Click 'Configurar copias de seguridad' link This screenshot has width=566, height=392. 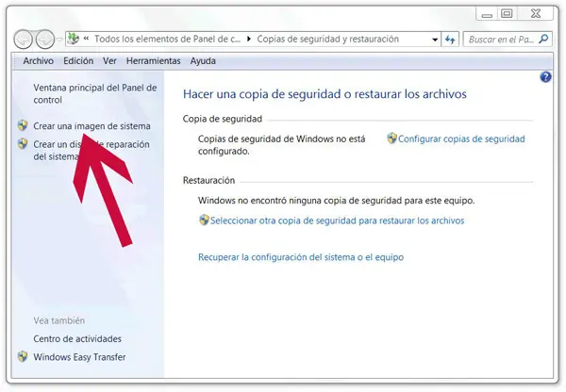click(x=461, y=139)
